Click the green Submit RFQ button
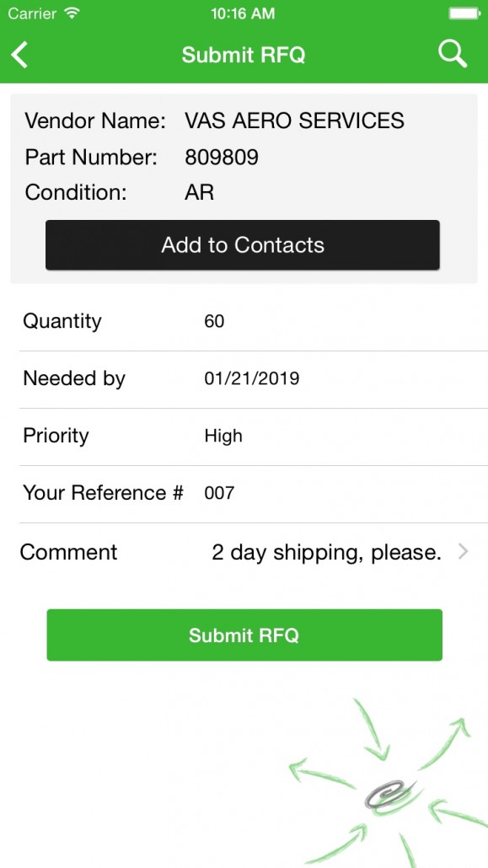This screenshot has width=488, height=868. tap(244, 635)
